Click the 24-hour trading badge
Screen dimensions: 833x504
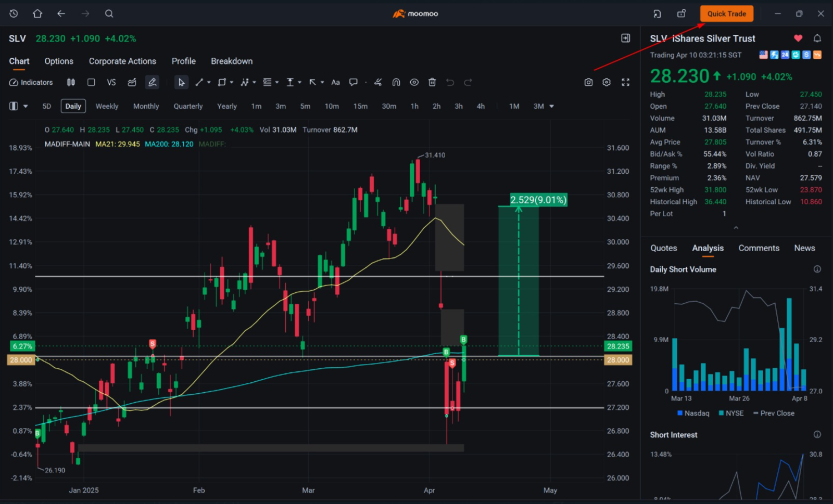[x=785, y=55]
